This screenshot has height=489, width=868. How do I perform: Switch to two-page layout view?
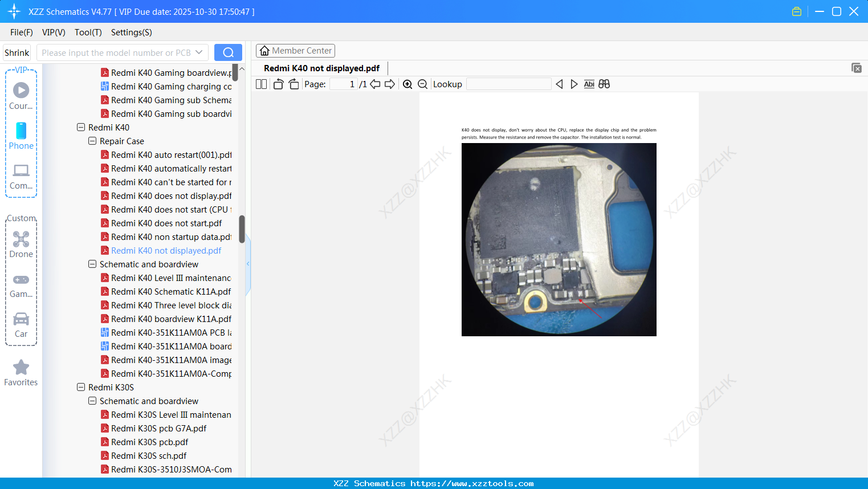260,84
